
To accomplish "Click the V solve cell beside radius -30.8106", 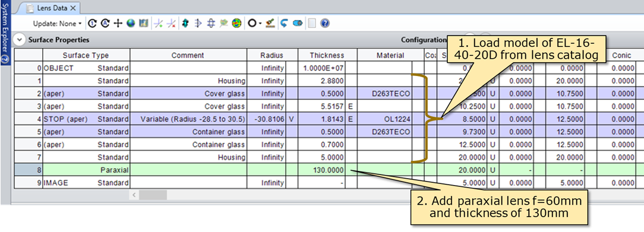I will tap(292, 119).
